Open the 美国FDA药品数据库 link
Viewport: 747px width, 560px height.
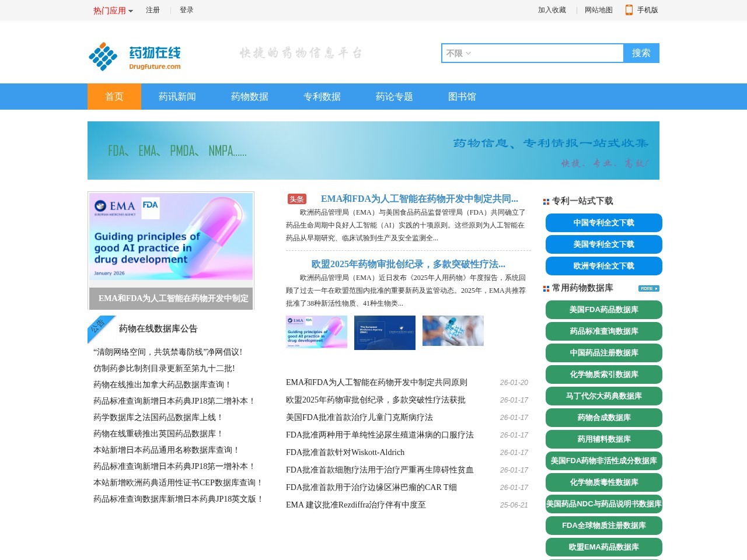click(603, 310)
